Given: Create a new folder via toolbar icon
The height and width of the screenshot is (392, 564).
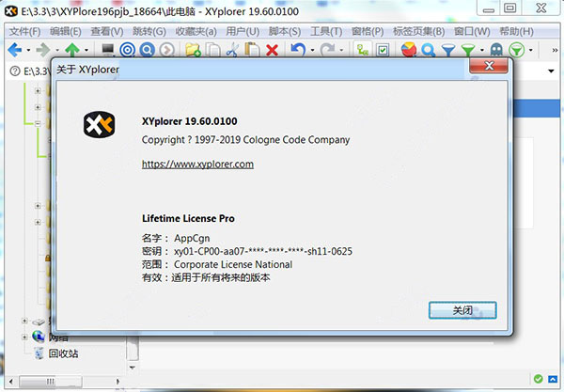Looking at the screenshot, I should pos(193,50).
